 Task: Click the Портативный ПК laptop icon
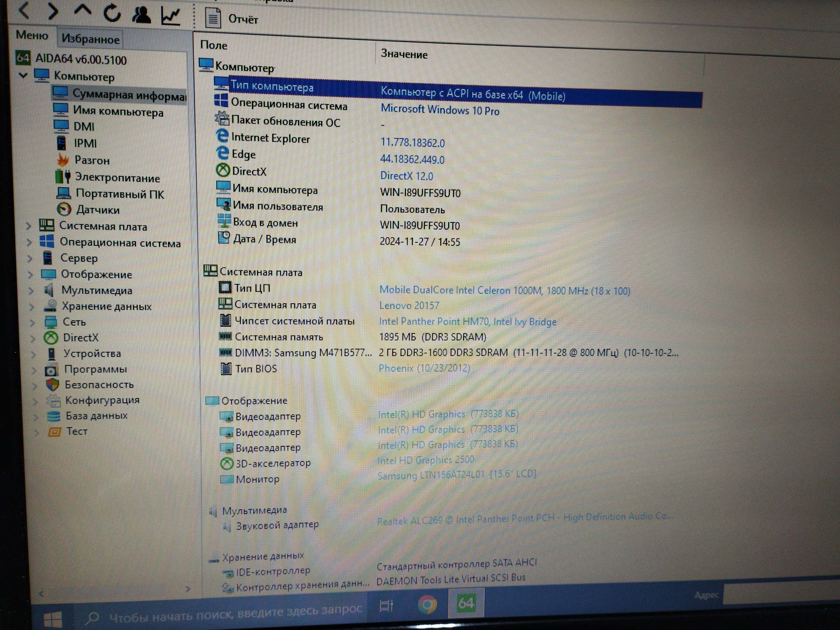pos(64,193)
